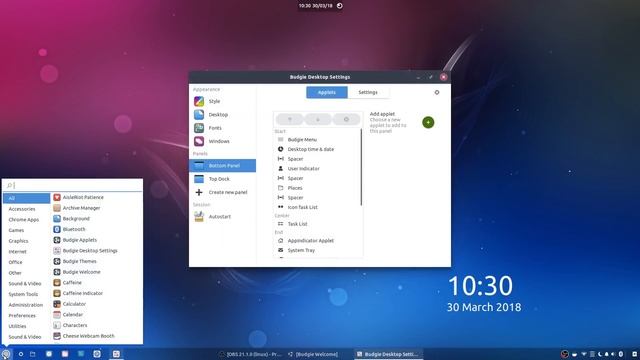Select System Tray applet row
The image size is (640, 360).
(x=317, y=250)
